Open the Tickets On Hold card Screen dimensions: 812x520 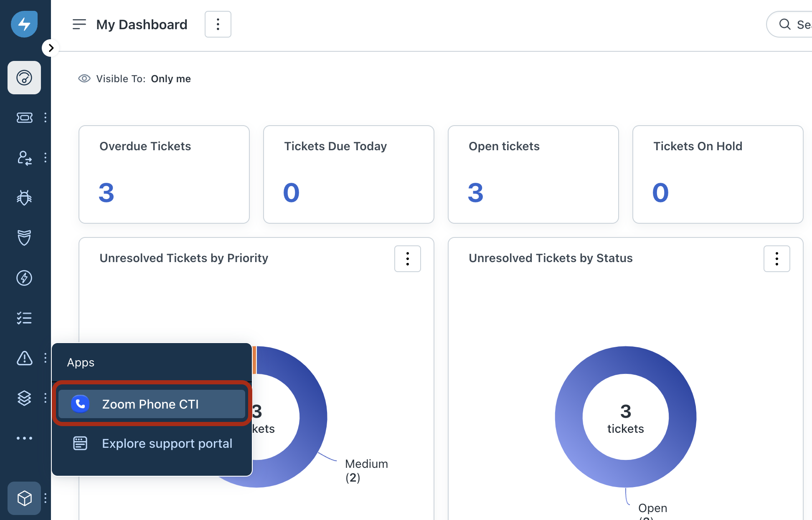717,174
